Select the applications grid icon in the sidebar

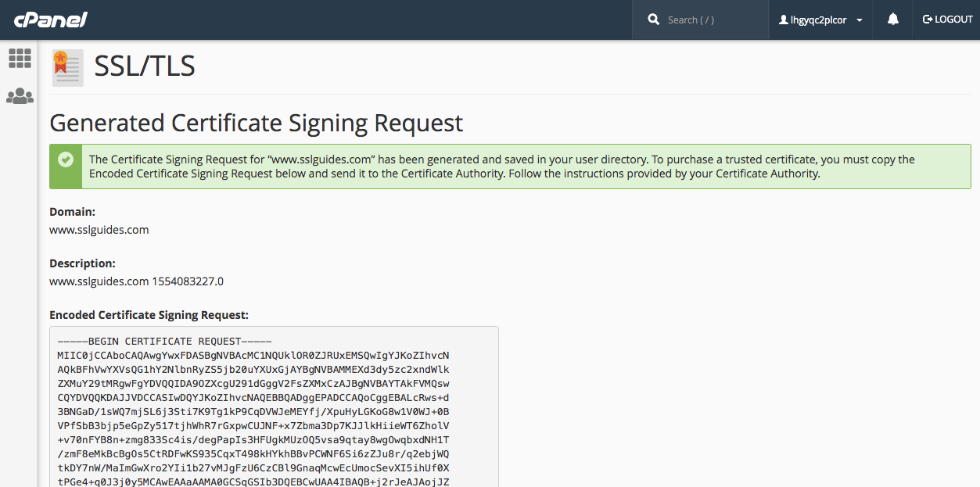coord(19,59)
